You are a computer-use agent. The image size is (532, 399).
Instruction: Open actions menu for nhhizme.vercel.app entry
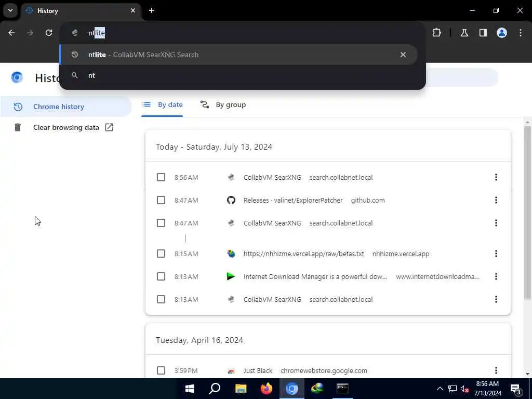coord(496,254)
